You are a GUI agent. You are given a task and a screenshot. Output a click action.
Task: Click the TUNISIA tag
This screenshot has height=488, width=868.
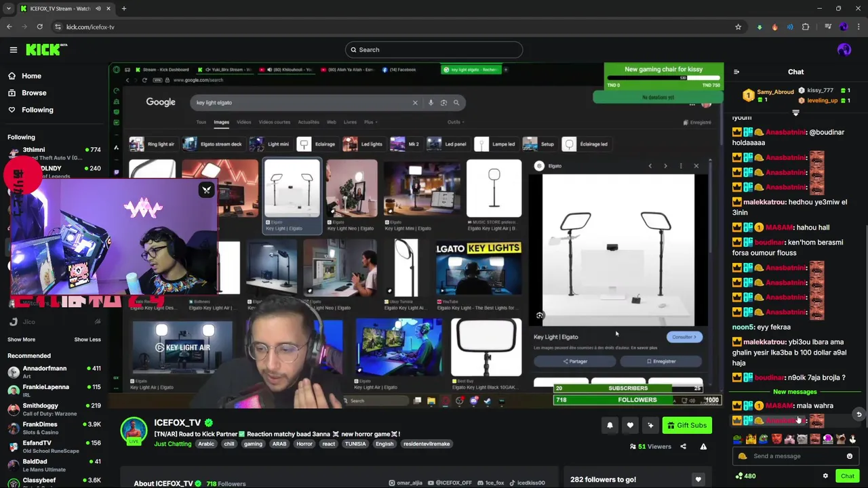click(355, 444)
